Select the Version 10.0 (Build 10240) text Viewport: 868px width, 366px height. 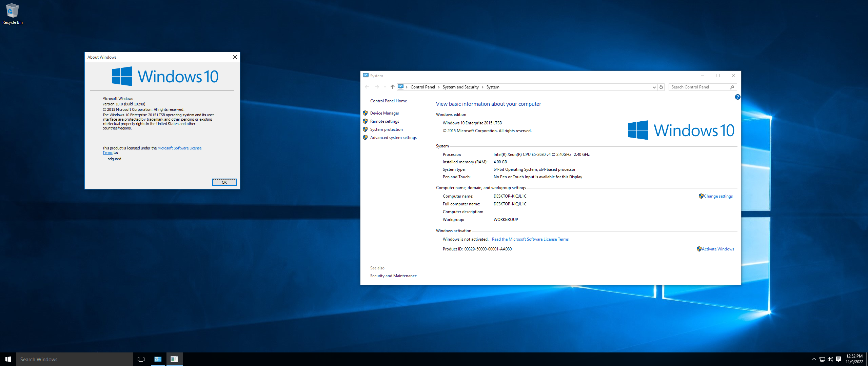124,104
